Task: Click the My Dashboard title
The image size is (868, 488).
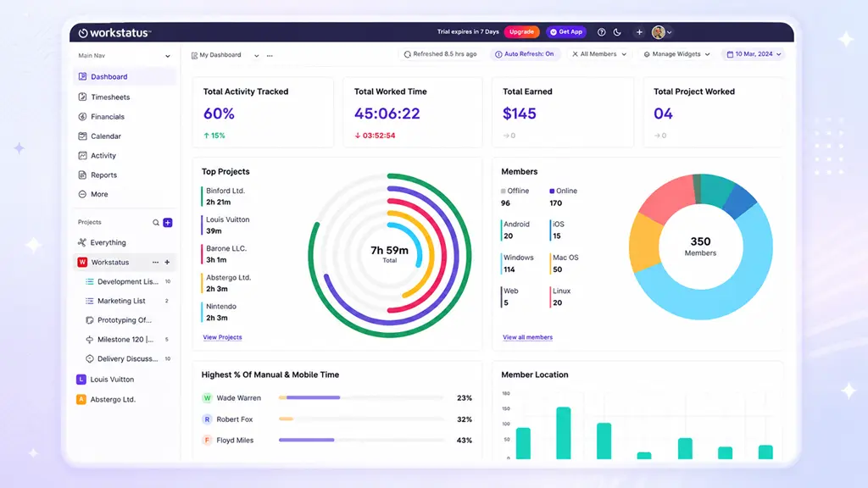Action: (220, 55)
